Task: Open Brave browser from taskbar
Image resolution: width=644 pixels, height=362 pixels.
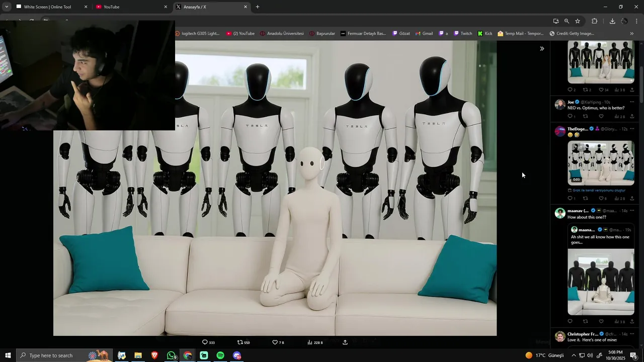Action: coord(154,355)
